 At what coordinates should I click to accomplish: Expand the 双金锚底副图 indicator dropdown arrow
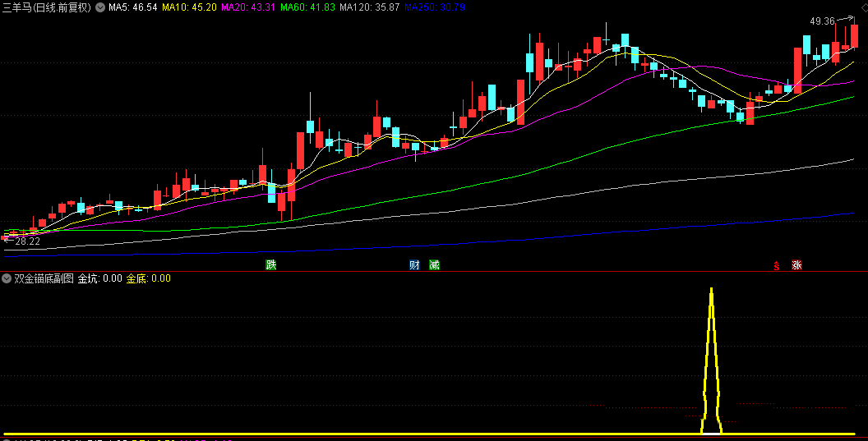[7, 278]
